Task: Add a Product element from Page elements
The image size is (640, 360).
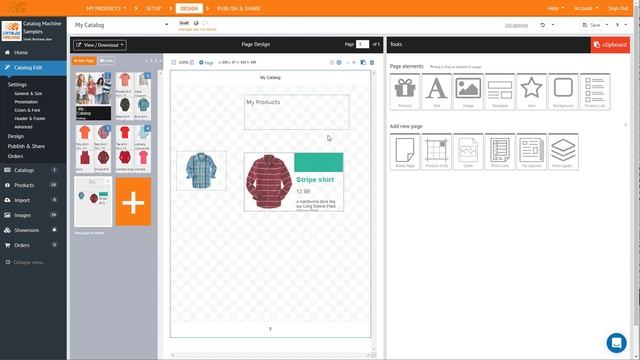Action: [404, 92]
